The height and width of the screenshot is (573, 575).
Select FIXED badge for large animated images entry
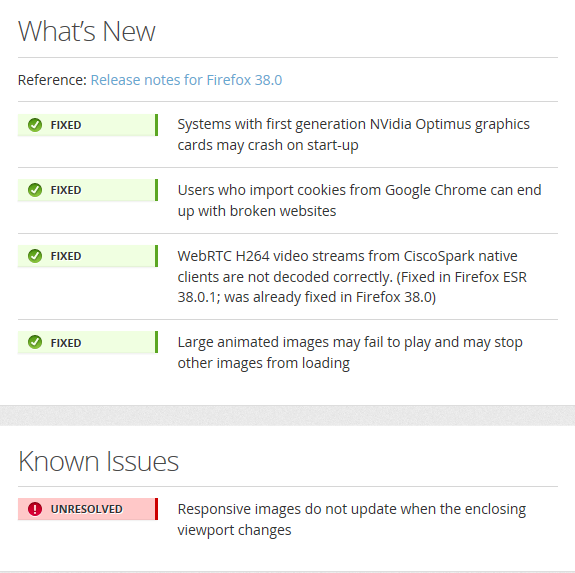pos(88,342)
